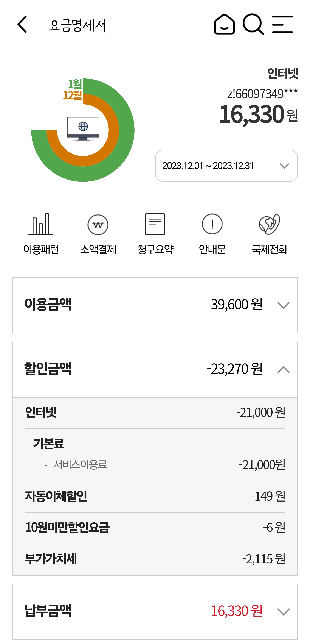Tap the 청구요약 menu label
Screen dimensions: 310x644
tap(155, 250)
